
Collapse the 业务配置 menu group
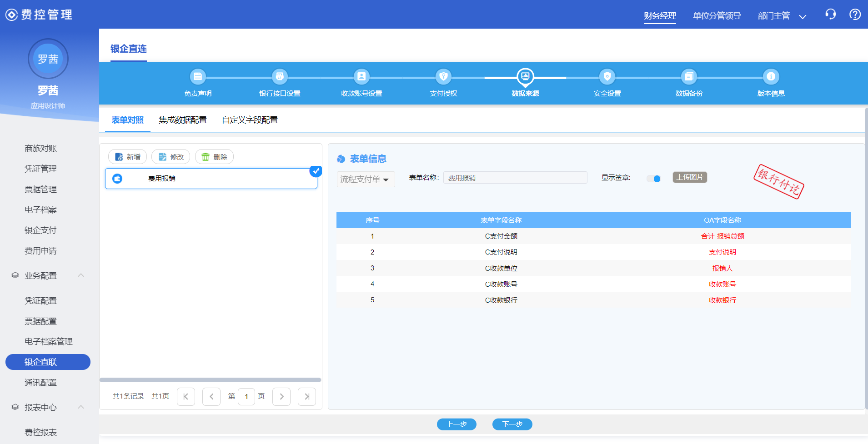[81, 275]
